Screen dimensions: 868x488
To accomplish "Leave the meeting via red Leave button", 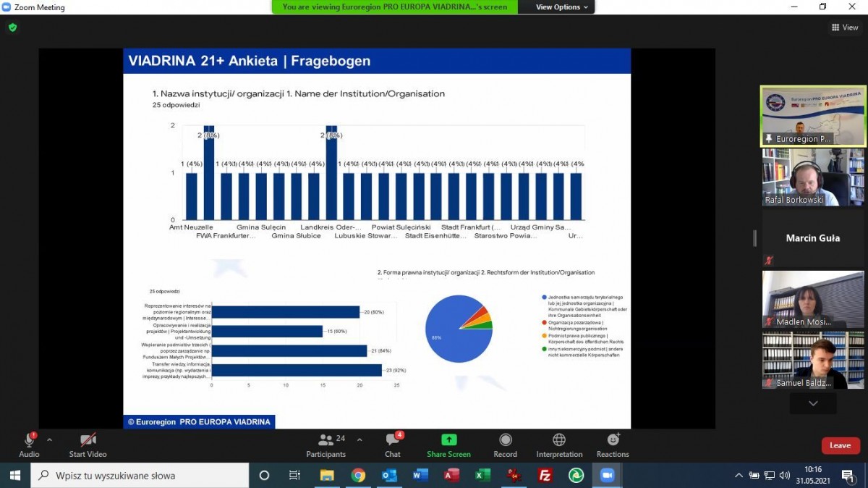I will pyautogui.click(x=840, y=445).
